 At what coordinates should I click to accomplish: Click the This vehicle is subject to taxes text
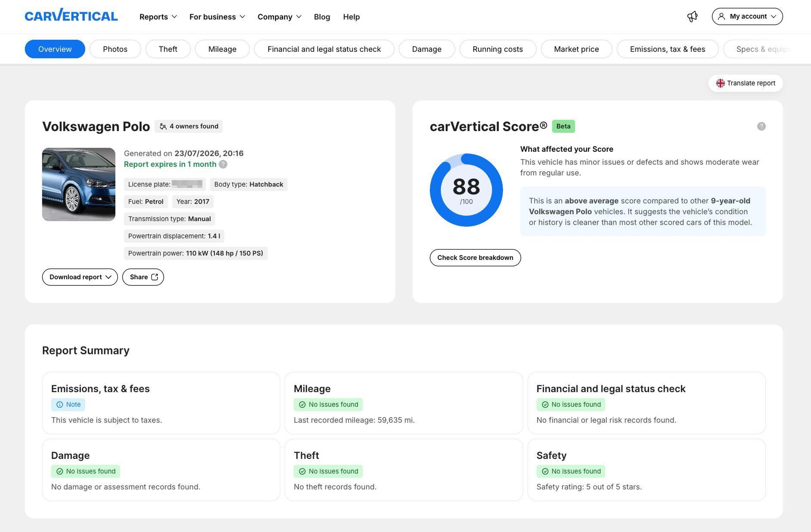(x=106, y=420)
